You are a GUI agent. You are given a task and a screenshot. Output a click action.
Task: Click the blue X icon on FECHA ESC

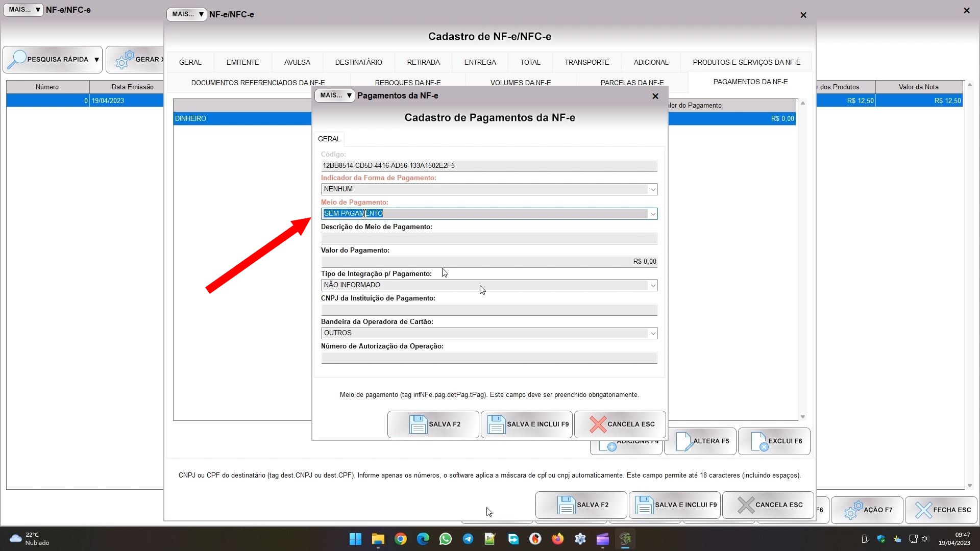tap(923, 510)
